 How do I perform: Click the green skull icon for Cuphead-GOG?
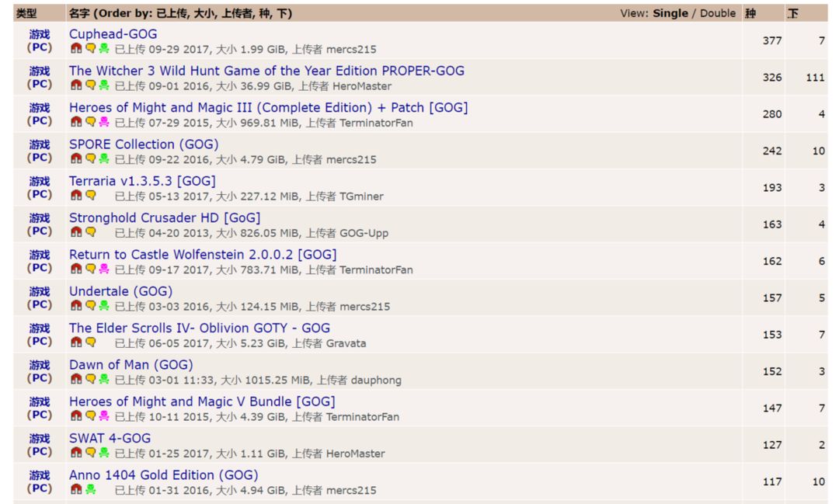pyautogui.click(x=104, y=48)
